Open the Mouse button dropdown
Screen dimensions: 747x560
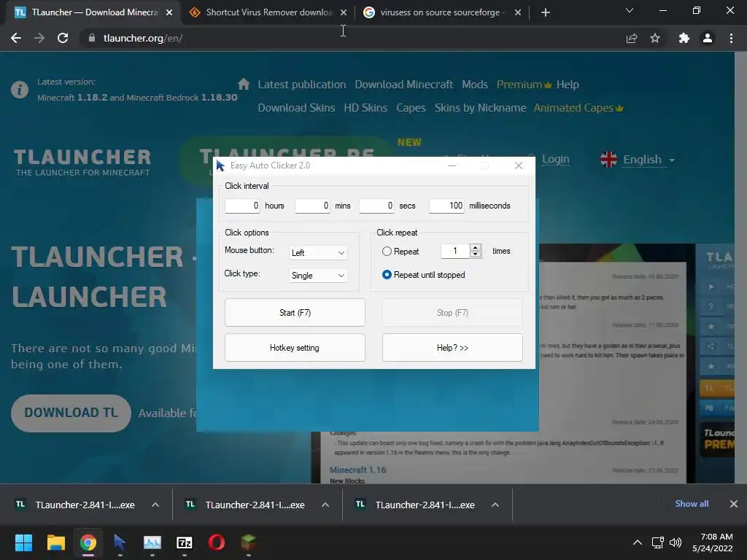pos(318,253)
